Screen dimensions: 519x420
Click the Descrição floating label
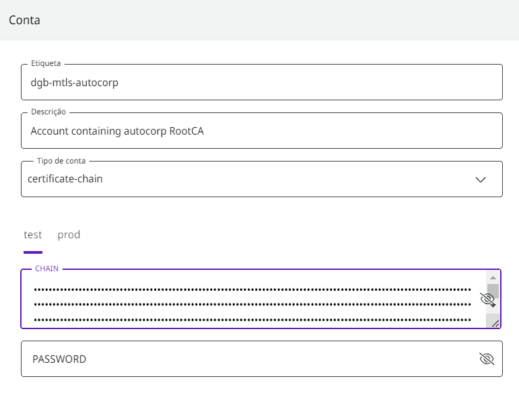point(48,112)
